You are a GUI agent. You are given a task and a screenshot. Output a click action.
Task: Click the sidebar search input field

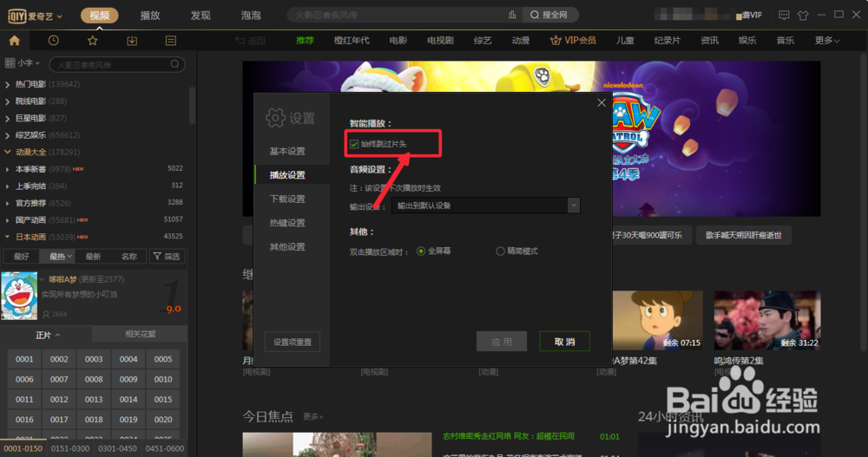click(111, 65)
